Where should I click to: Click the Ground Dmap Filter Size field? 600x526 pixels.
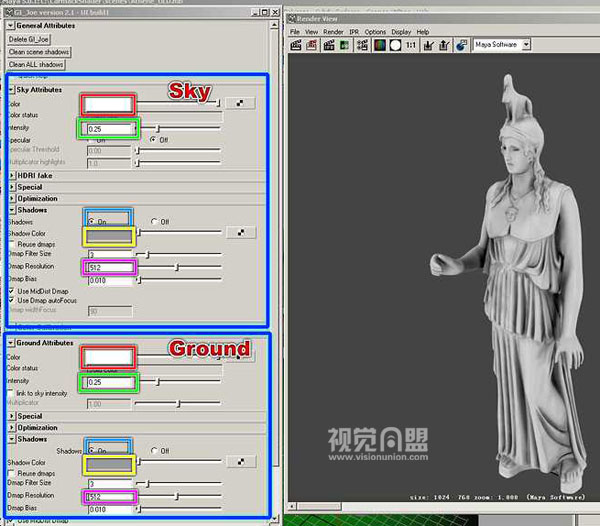pyautogui.click(x=110, y=484)
